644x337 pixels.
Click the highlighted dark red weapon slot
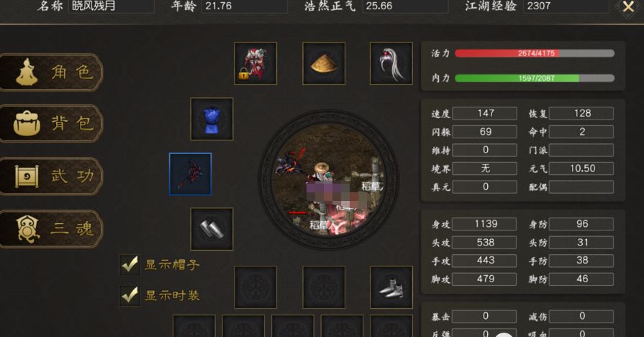(190, 174)
